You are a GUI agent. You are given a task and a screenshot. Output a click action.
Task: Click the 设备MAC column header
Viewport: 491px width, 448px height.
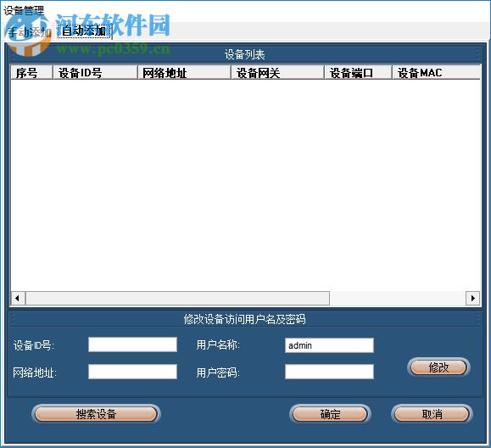click(436, 73)
